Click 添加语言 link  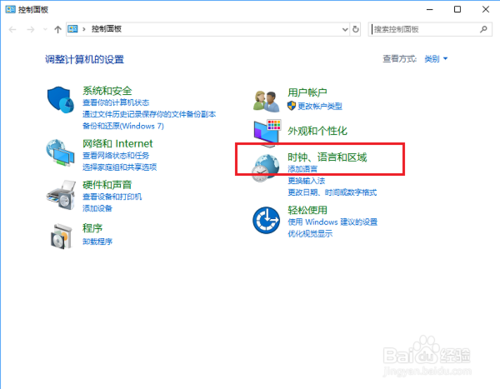(302, 169)
